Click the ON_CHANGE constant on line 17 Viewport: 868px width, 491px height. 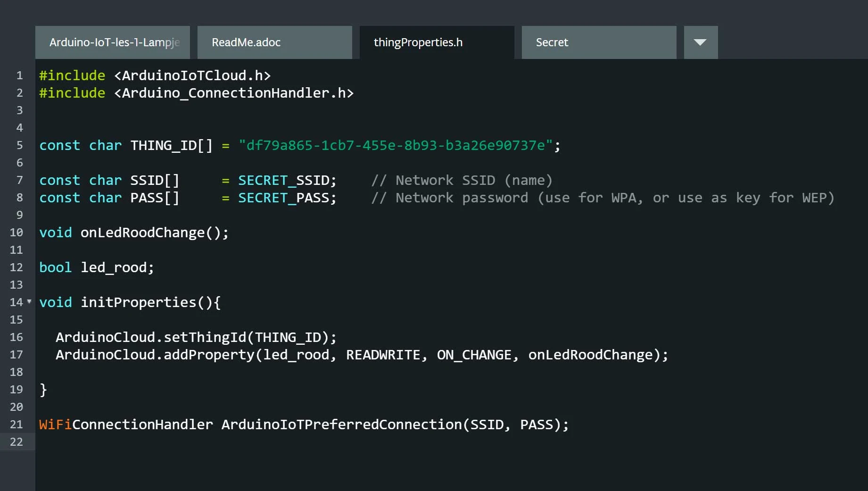474,355
